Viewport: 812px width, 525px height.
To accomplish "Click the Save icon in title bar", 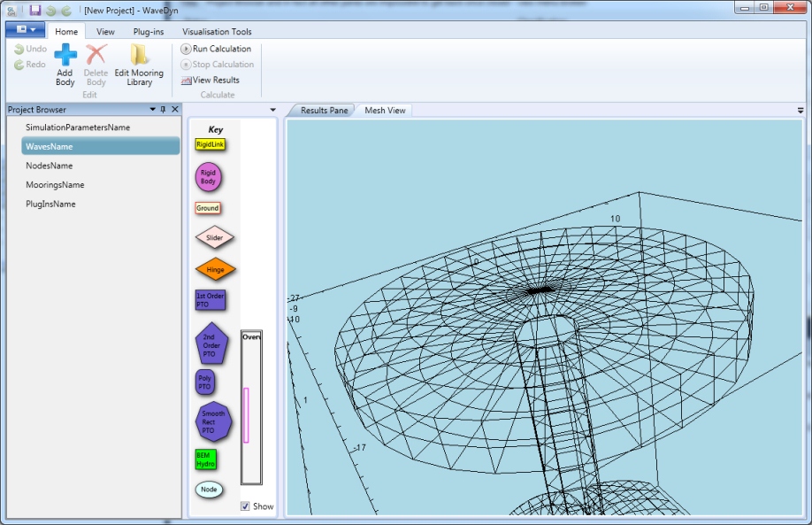I will (35, 10).
